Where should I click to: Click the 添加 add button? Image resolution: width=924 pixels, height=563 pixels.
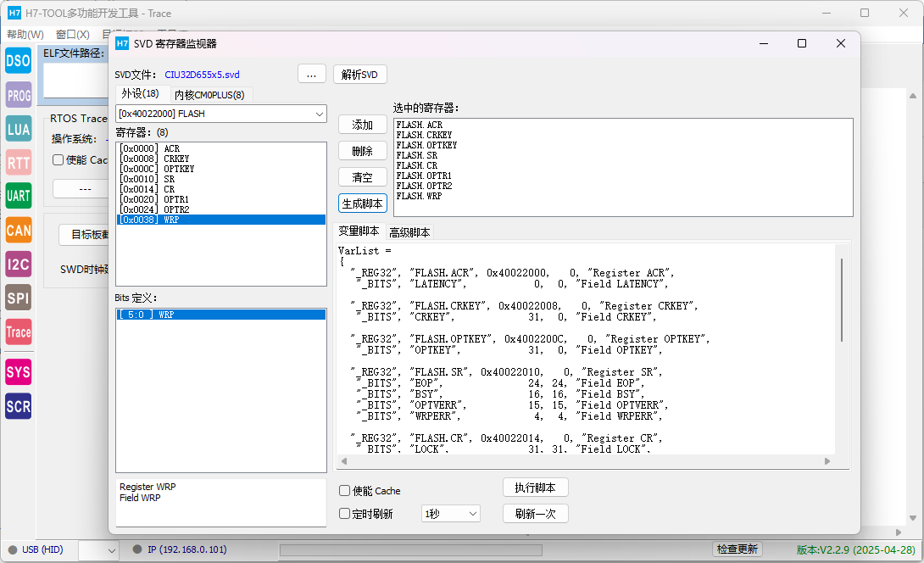point(363,125)
